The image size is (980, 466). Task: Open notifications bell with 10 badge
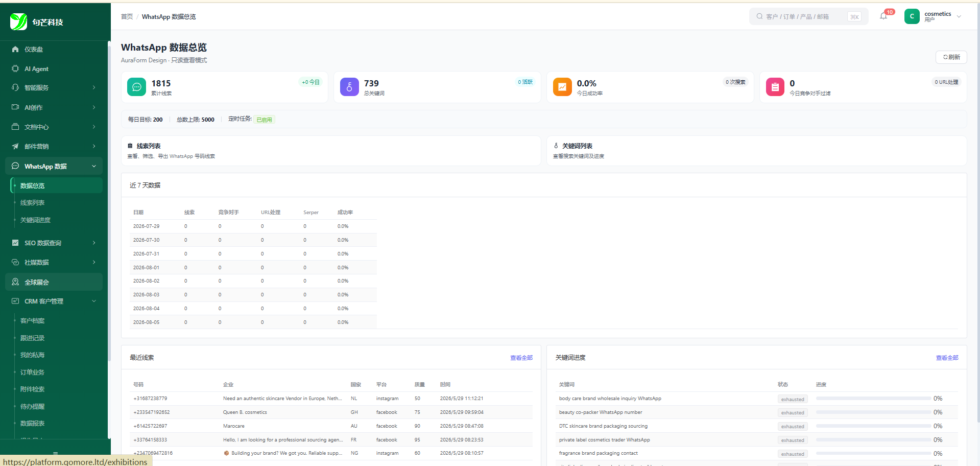coord(883,16)
